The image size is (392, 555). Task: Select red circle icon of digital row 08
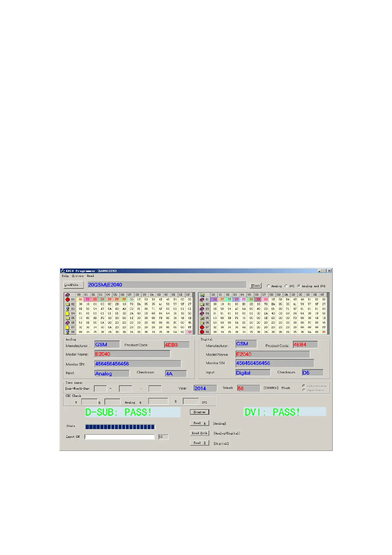click(202, 332)
